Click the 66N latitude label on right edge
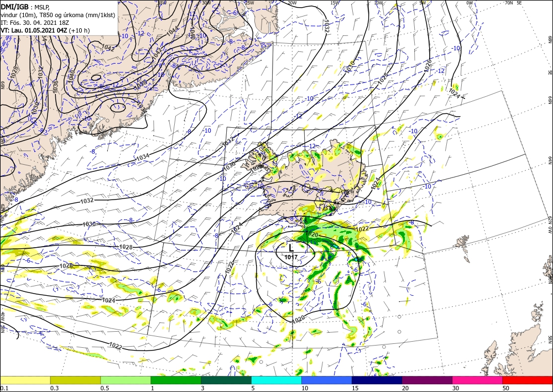 pos(550,100)
